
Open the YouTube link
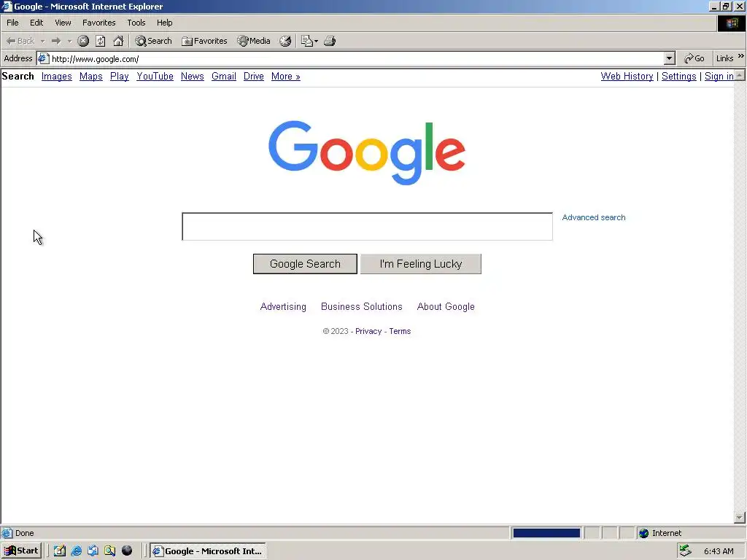tap(155, 76)
